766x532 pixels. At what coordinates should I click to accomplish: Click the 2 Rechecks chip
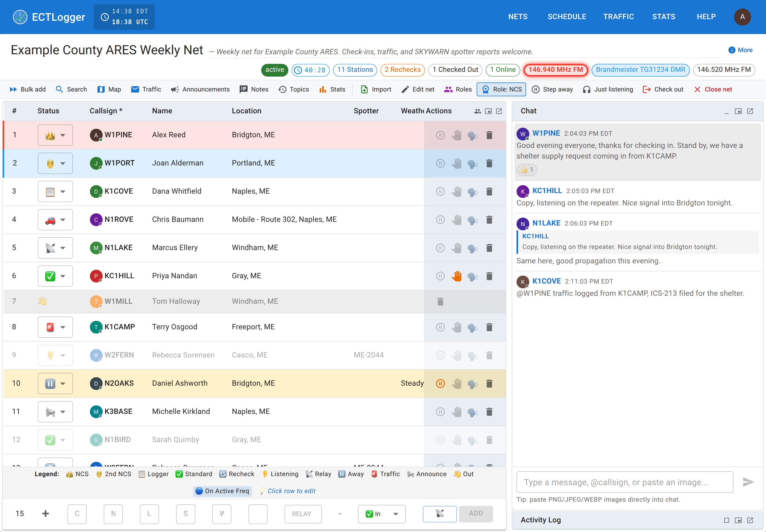tap(402, 70)
